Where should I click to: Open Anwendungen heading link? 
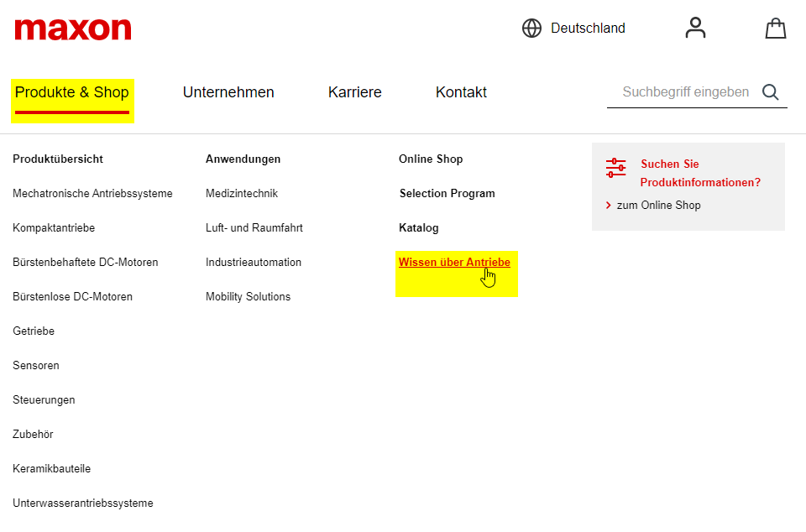click(x=243, y=159)
